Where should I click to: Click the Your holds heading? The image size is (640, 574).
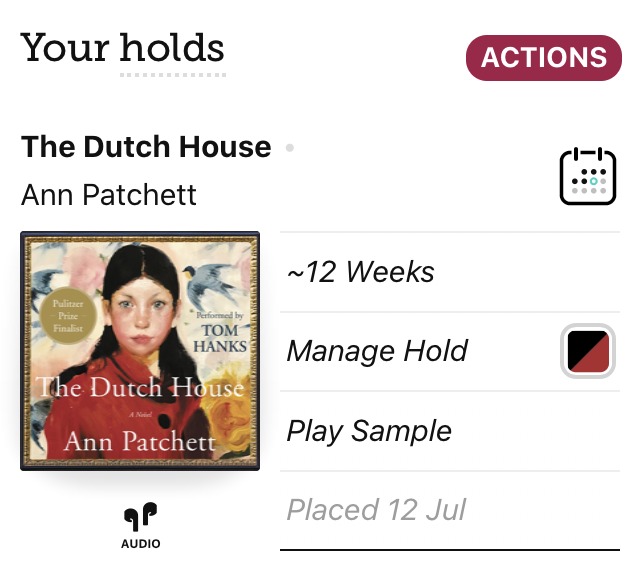[122, 48]
